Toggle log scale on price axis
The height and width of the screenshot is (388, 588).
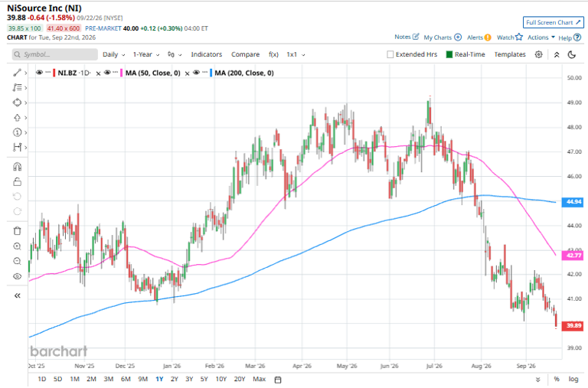(573, 379)
